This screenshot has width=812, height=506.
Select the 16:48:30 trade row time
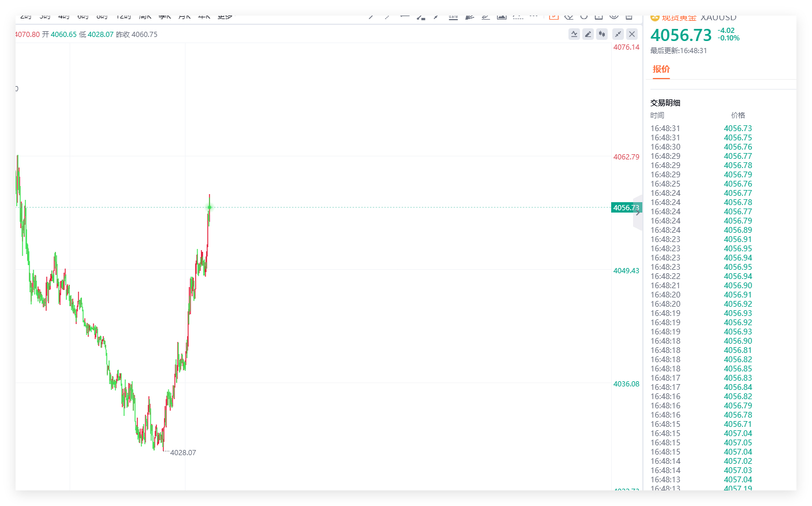tap(665, 147)
